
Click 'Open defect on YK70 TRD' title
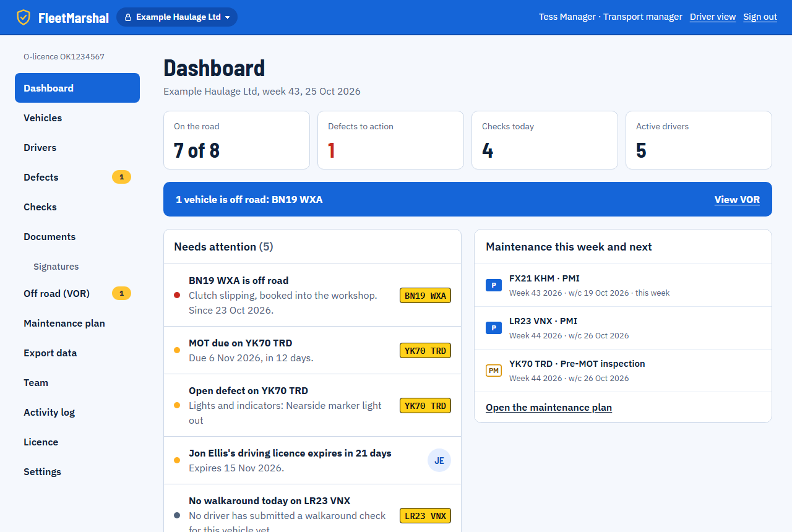click(x=248, y=390)
